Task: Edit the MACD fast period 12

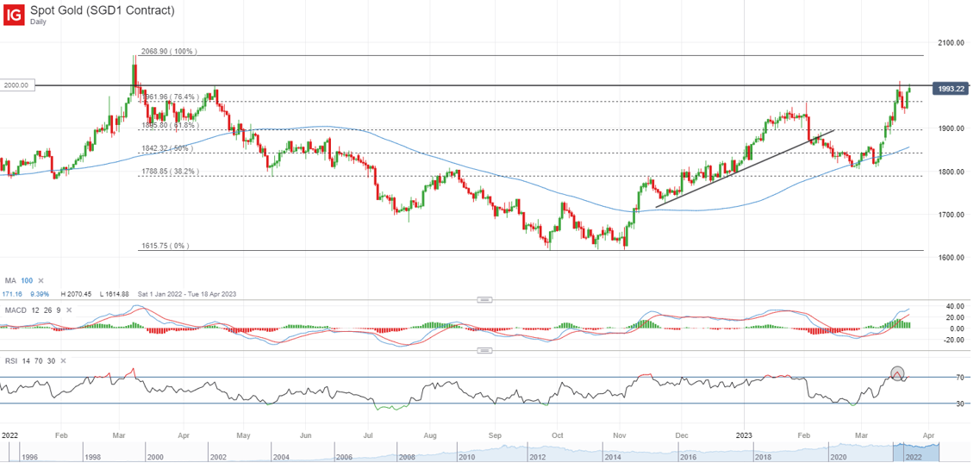Action: (34, 310)
